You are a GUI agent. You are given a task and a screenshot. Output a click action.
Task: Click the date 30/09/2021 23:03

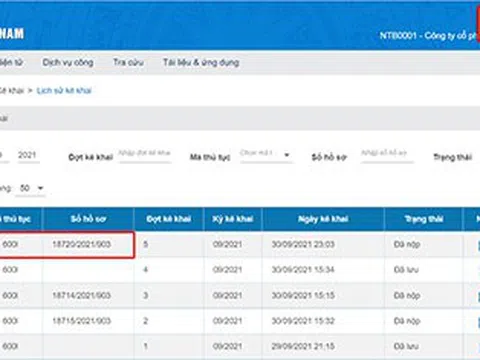coord(303,244)
